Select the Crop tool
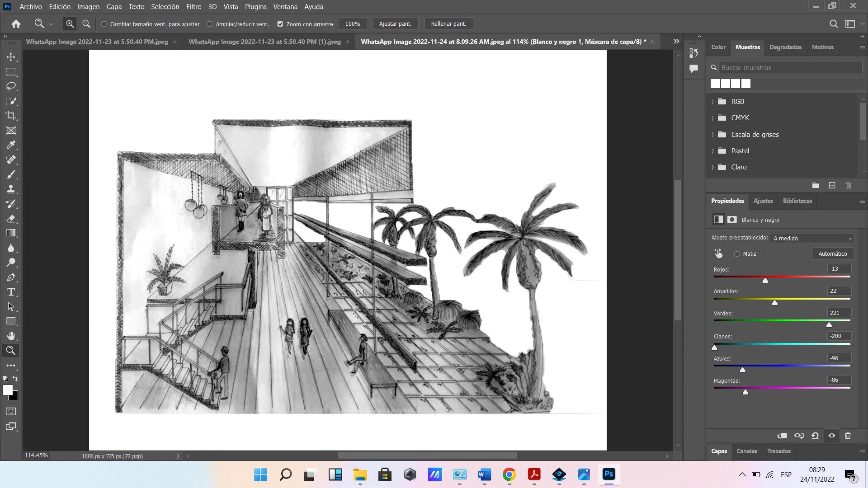This screenshot has height=488, width=868. (11, 116)
